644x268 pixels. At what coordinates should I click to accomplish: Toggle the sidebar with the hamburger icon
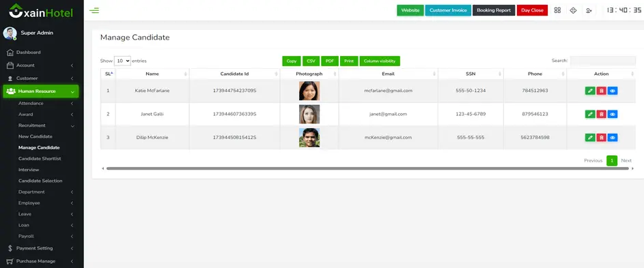click(94, 10)
